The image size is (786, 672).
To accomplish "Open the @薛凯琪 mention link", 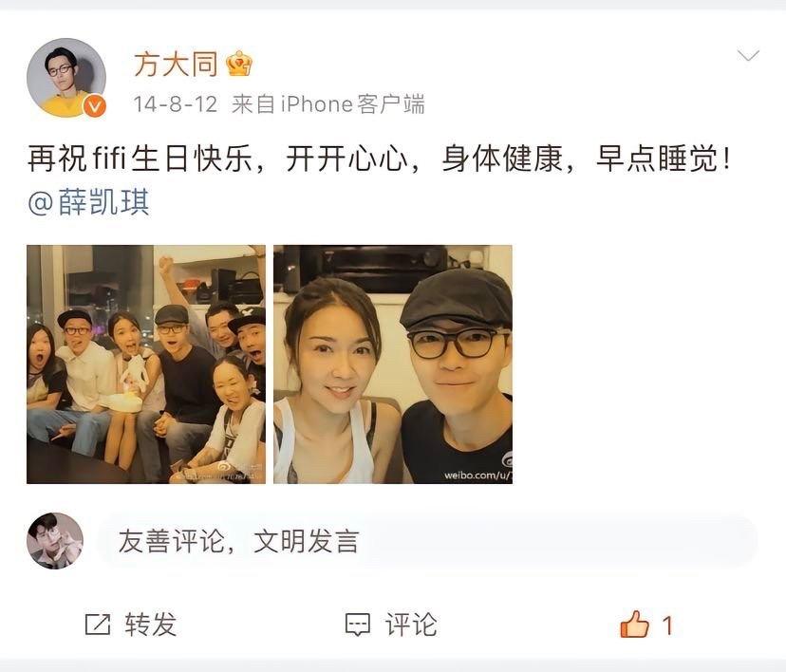I will (88, 202).
